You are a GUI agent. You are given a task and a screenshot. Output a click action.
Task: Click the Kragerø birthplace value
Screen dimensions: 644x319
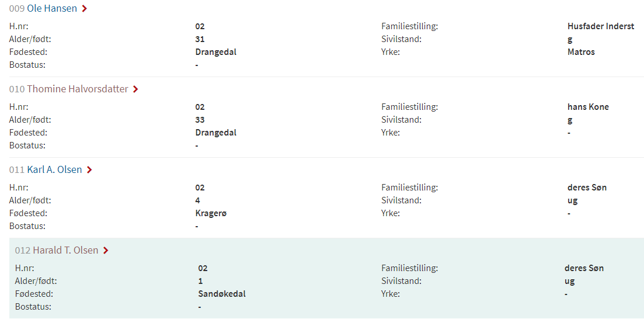211,214
